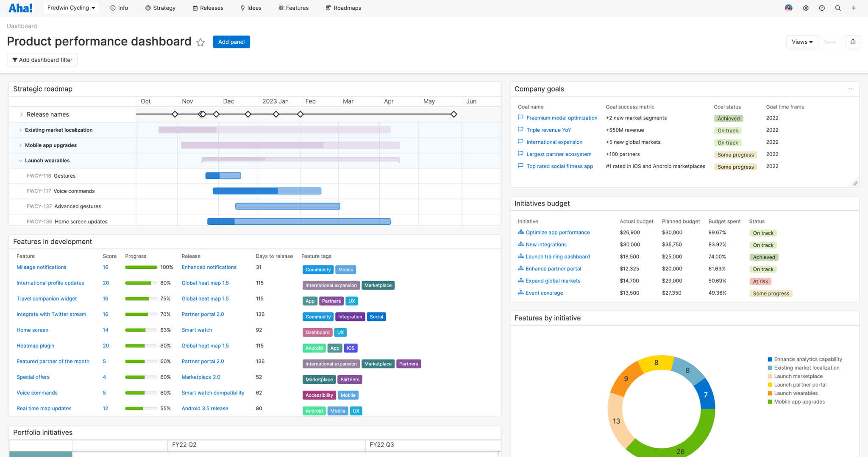Toggle the favorite star next to dashboard title
The width and height of the screenshot is (868, 457).
point(200,42)
